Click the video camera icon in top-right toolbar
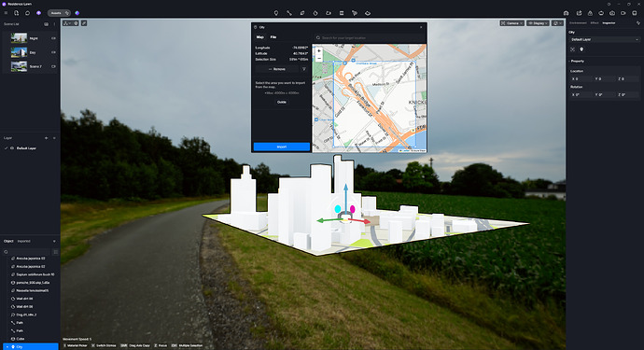644x350 pixels. 623,13
